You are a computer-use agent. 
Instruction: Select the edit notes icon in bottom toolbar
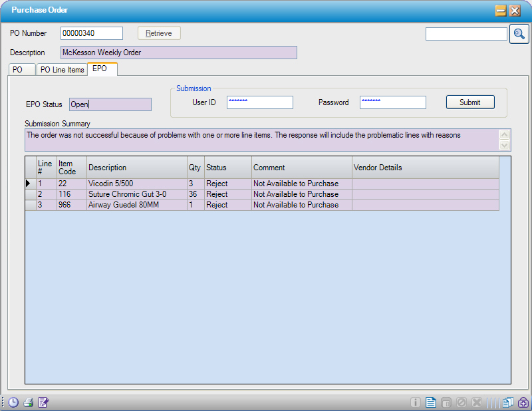tap(43, 402)
